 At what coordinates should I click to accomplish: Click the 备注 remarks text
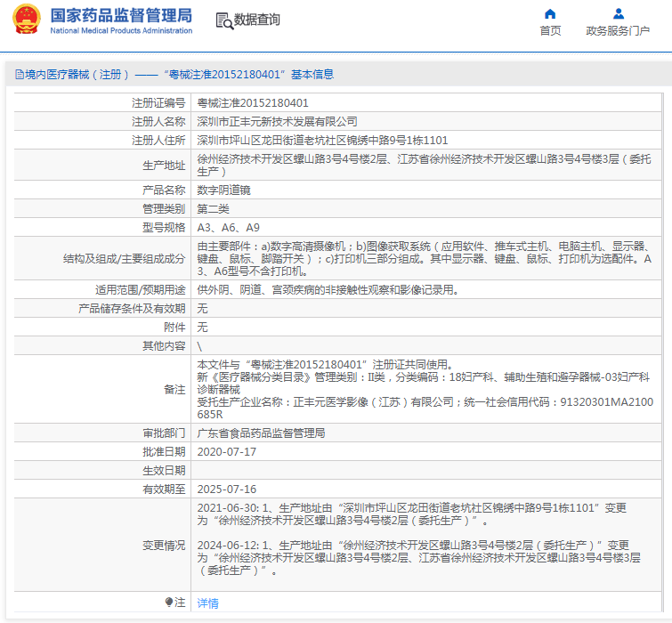tap(425, 389)
